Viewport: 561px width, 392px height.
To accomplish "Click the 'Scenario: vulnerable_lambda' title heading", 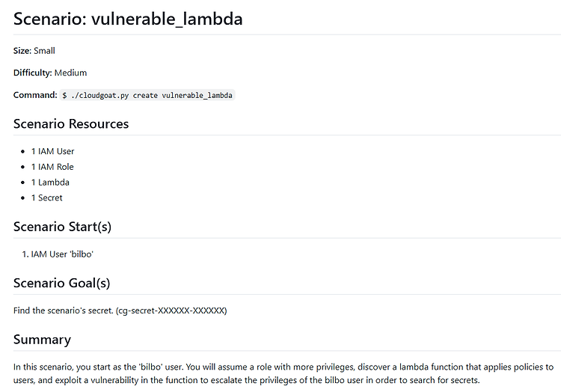I will click(128, 19).
